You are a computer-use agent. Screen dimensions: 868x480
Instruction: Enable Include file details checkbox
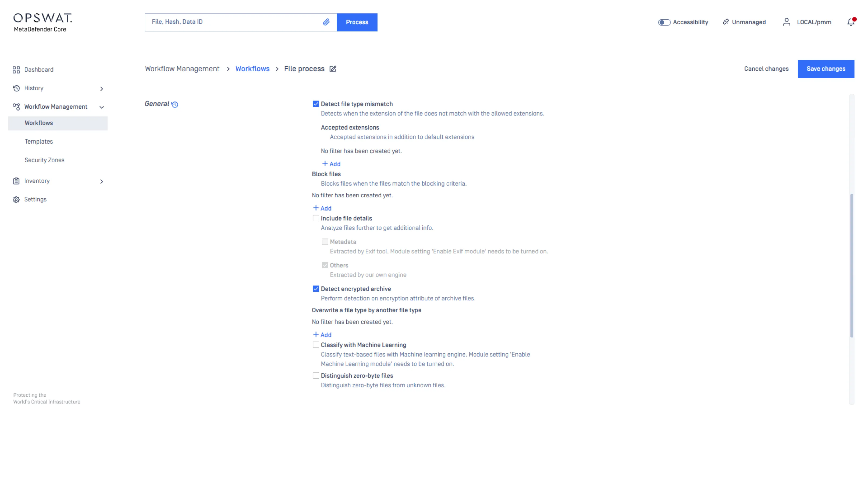(316, 218)
